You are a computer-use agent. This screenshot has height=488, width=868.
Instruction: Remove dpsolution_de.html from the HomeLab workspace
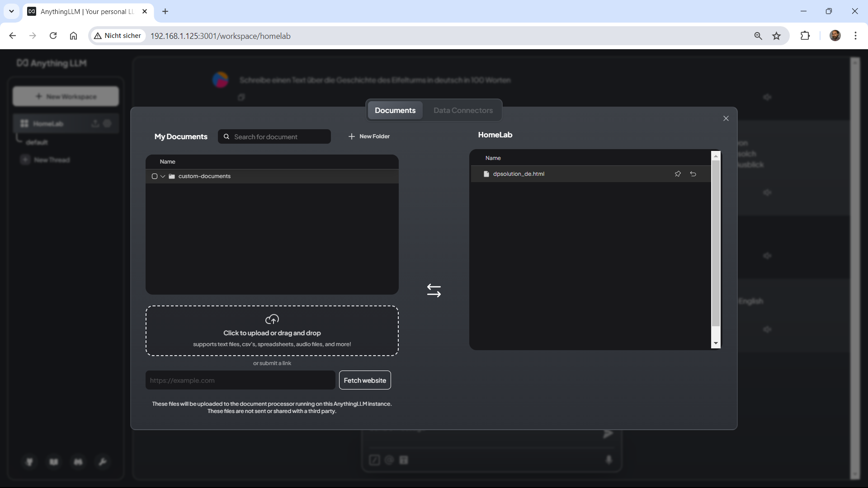(693, 174)
